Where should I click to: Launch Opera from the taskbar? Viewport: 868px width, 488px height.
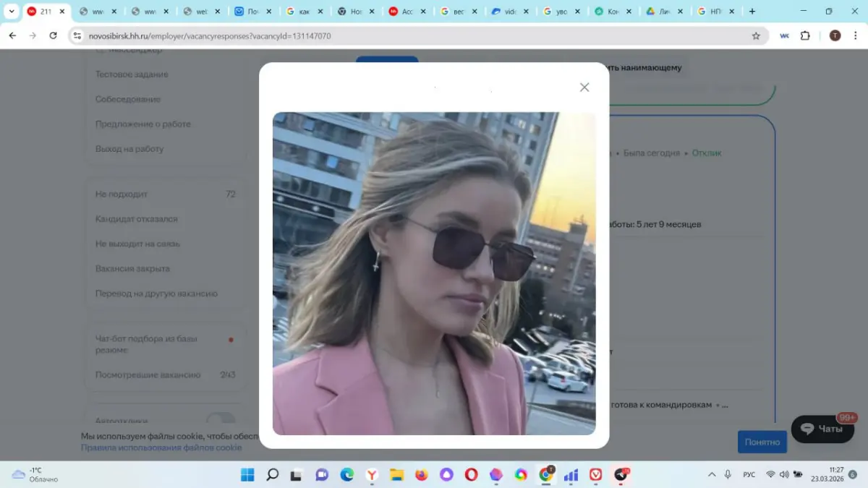(472, 475)
